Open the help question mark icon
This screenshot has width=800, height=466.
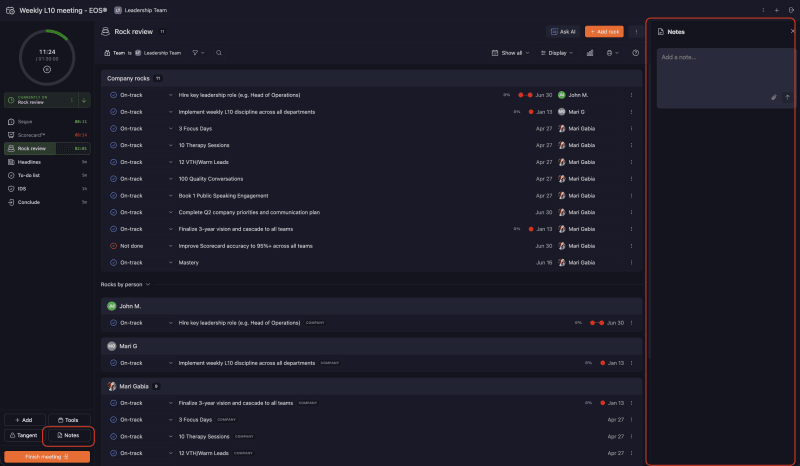tap(635, 53)
